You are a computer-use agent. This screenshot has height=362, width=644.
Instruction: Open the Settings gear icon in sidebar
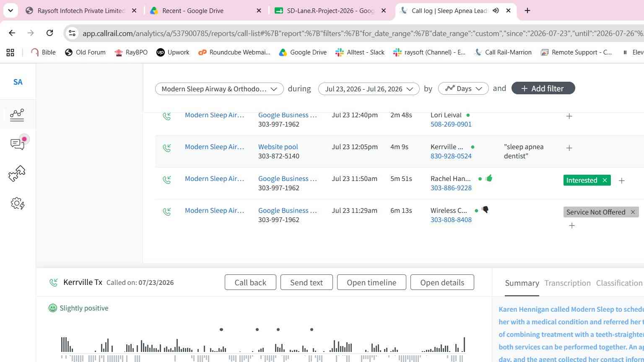point(18,204)
